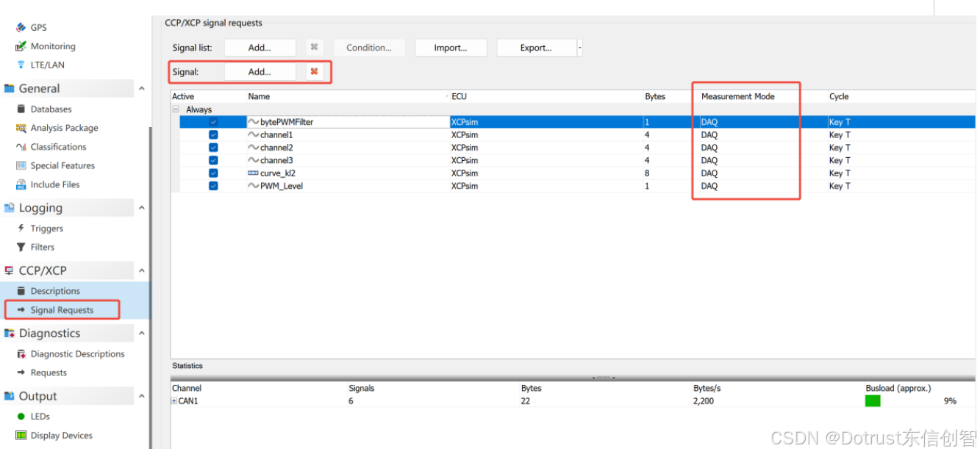980x454 pixels.
Task: Open the Logging section's Filters page
Action: tap(43, 247)
